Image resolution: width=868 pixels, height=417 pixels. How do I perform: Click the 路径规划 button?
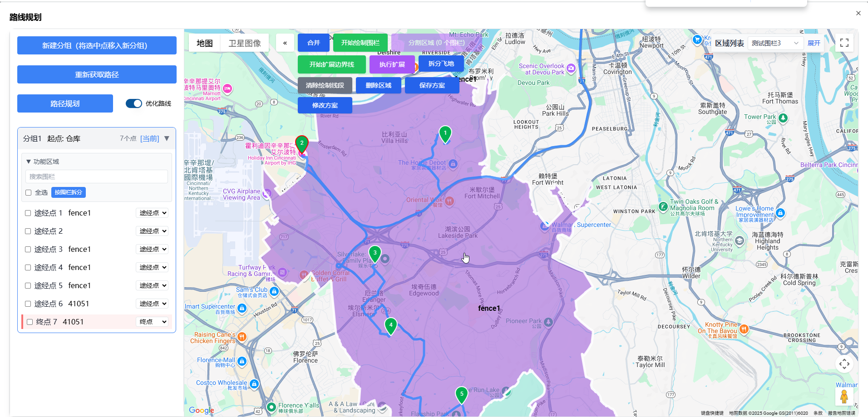65,103
